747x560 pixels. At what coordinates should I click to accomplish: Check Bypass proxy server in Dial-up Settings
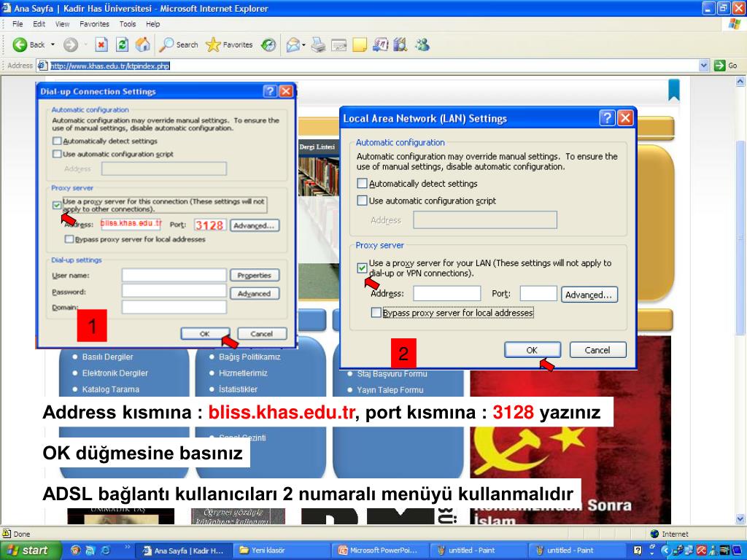(x=69, y=239)
